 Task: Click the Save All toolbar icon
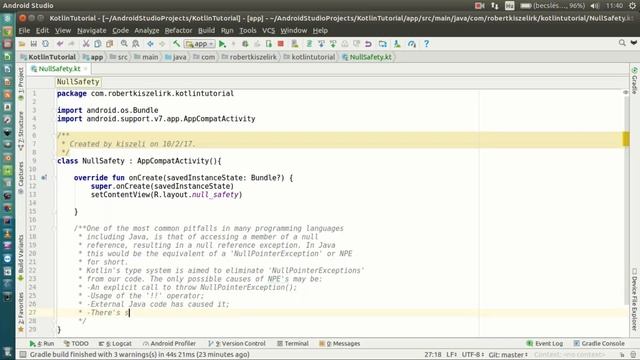point(33,44)
